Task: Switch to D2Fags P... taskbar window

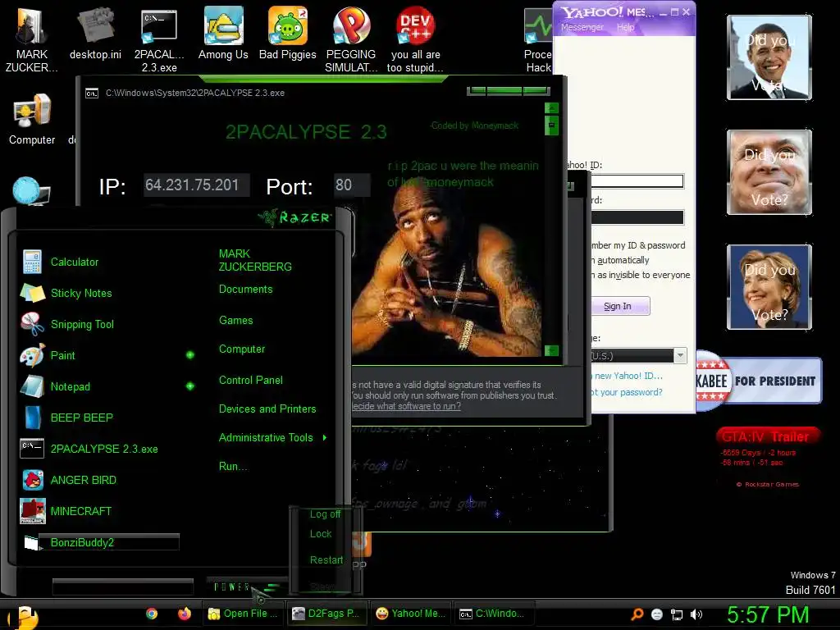Action: coord(326,614)
